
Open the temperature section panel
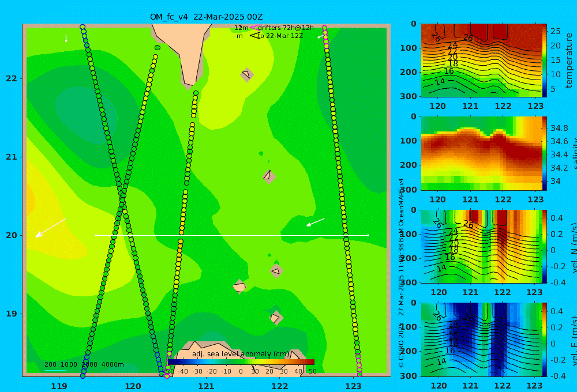tap(482, 61)
